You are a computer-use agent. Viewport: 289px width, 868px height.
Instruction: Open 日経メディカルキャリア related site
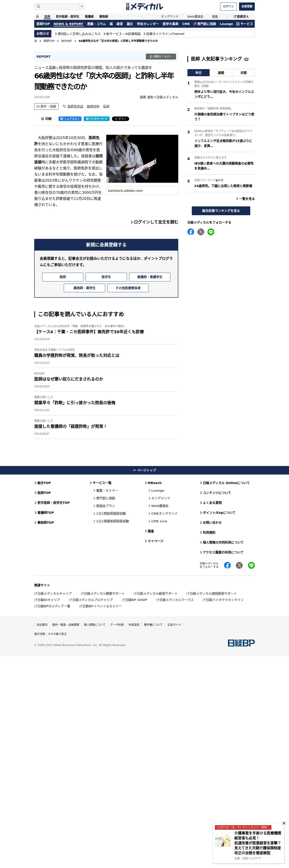click(53, 594)
